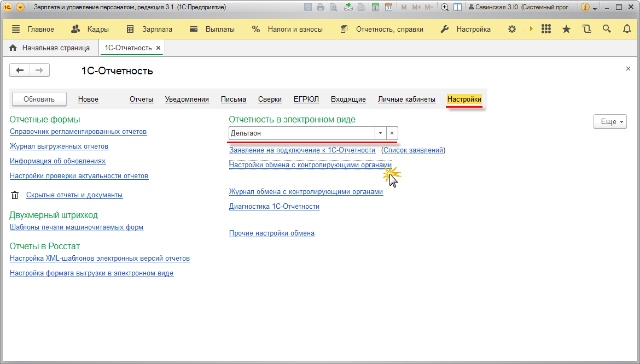Viewport: 640px width, 364px height.
Task: Click the zoom magnifier plus icon
Action: (445, 7)
